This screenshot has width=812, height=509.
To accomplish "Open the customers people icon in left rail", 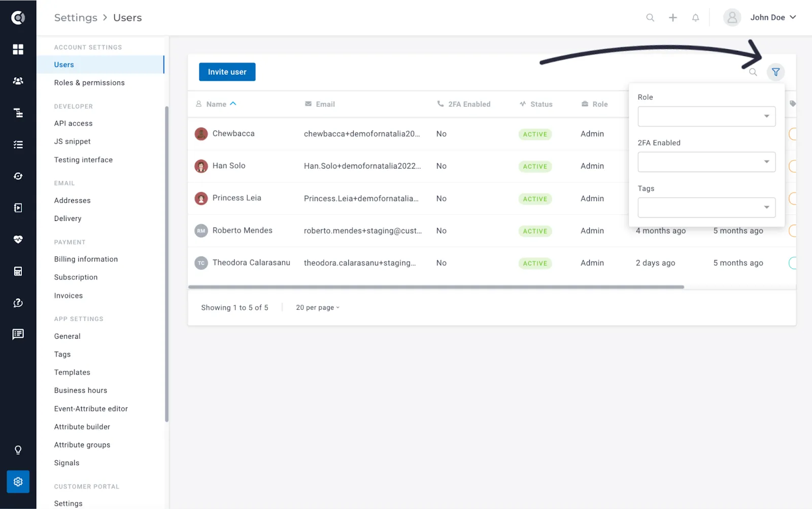I will tap(18, 81).
